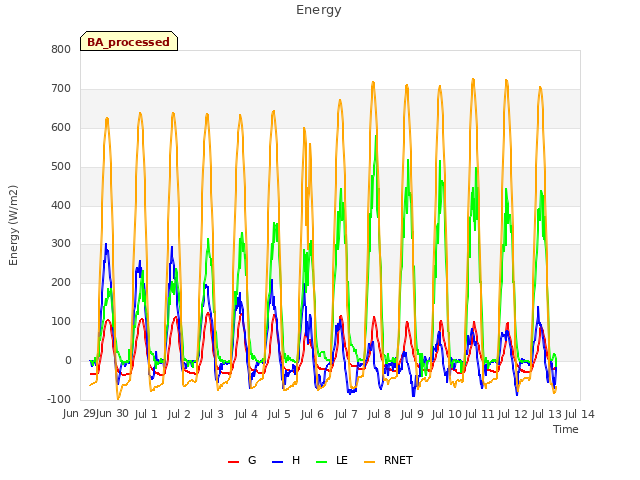The image size is (640, 480).
Task: Click the green LE legend swatch
Action: tap(322, 462)
